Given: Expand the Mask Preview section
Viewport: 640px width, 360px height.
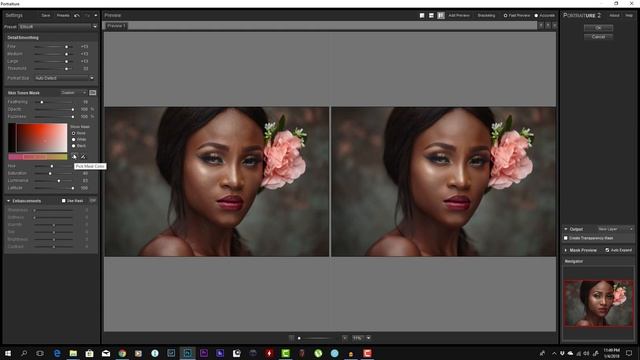Looking at the screenshot, I should (x=566, y=250).
